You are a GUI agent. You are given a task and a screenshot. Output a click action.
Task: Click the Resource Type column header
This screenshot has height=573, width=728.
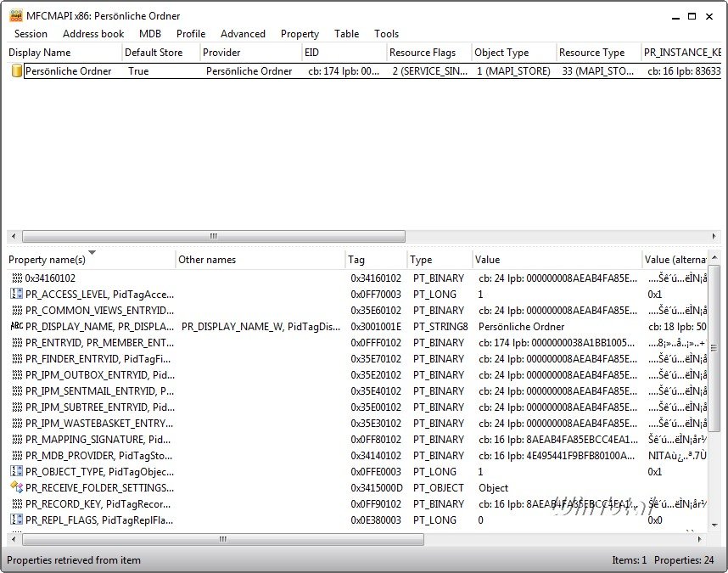click(598, 53)
